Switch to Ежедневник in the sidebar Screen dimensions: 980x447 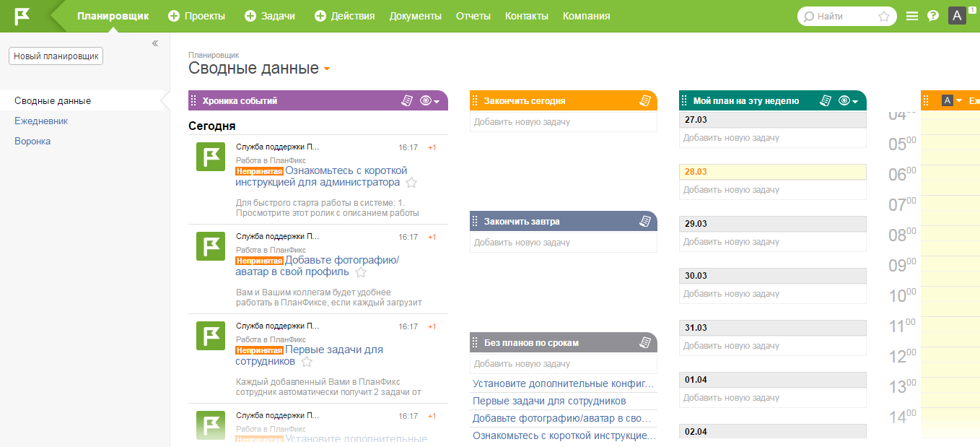41,121
